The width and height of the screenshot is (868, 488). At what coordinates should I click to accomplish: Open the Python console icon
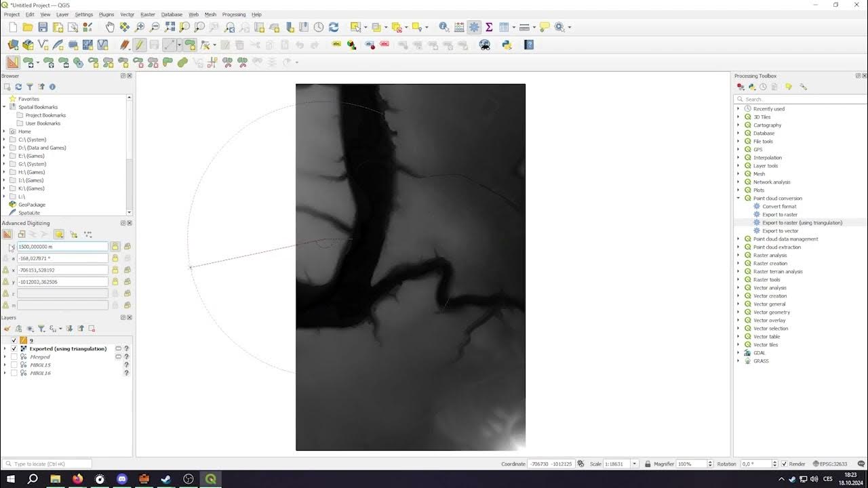click(507, 45)
